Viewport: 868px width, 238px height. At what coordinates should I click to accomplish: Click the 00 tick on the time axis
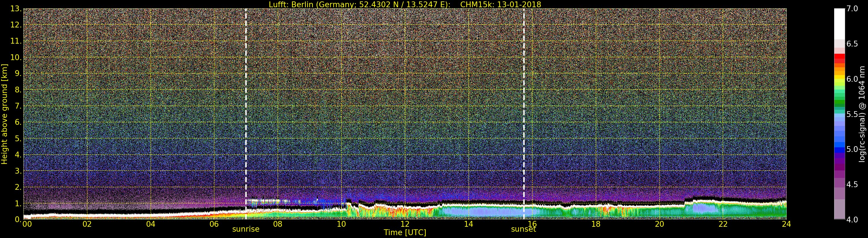click(x=27, y=224)
